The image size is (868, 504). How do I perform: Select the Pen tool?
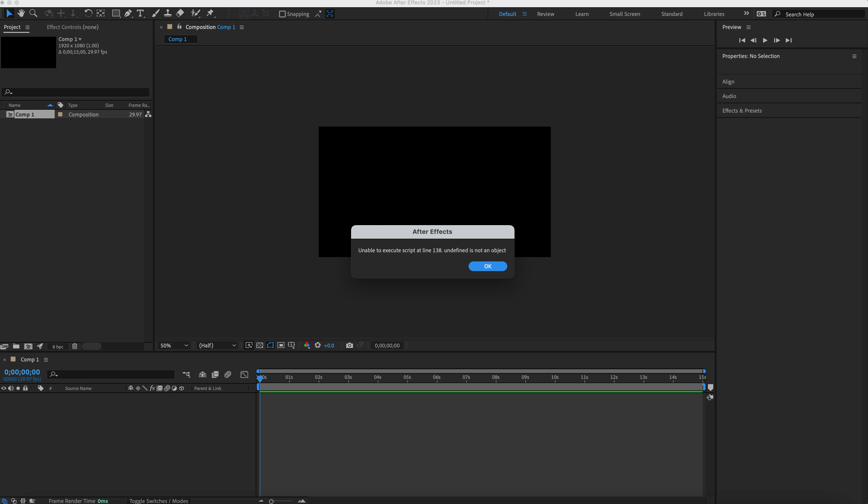point(128,14)
